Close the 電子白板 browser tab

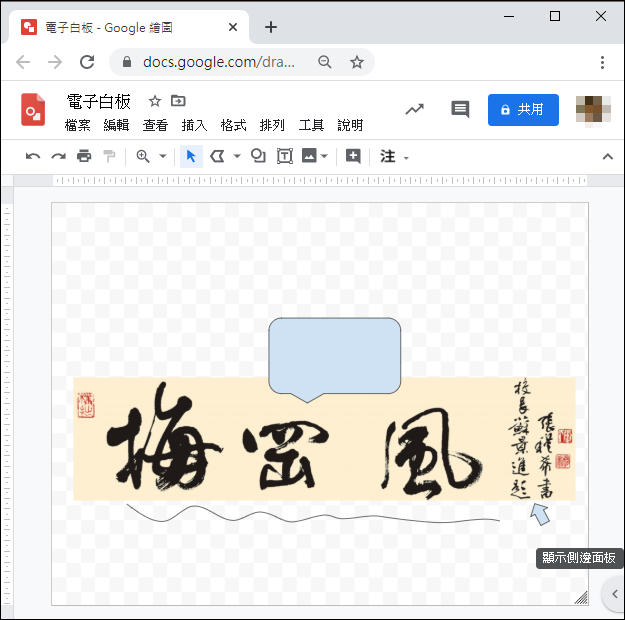(x=233, y=27)
